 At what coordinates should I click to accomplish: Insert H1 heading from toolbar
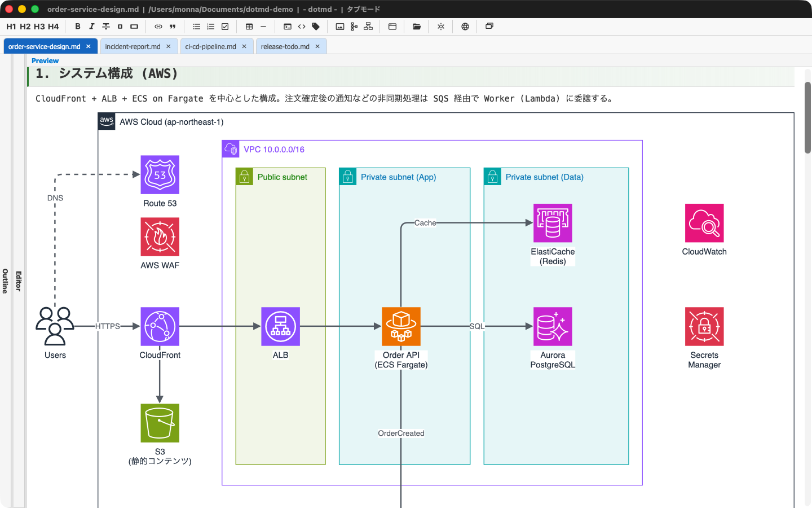[11, 27]
